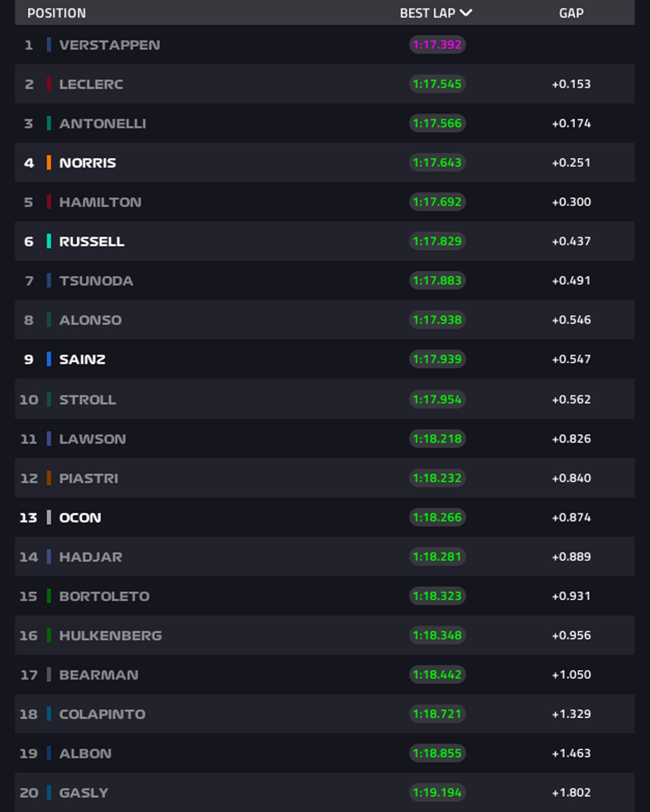
Task: Select Hulkenberg in position 16
Action: point(111,636)
